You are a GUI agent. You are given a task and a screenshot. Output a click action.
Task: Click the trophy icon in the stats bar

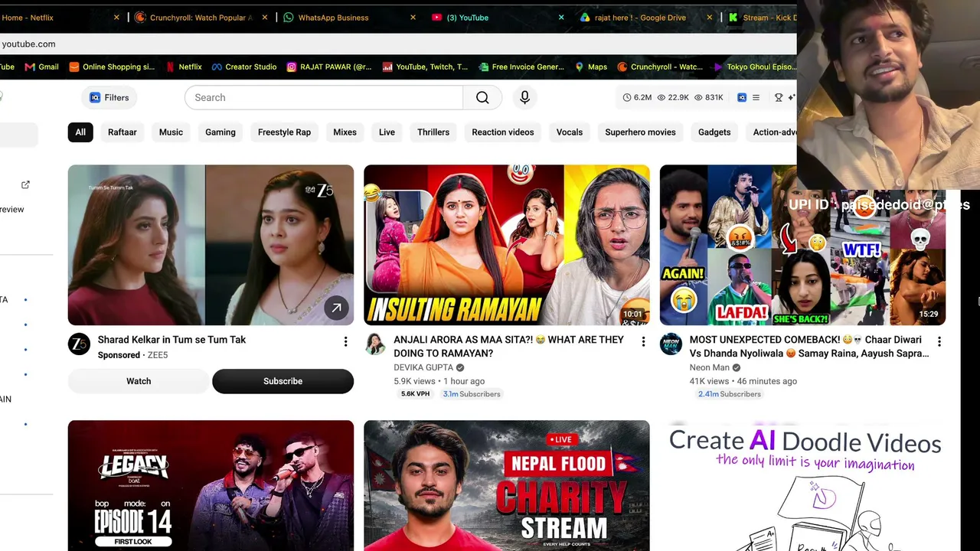tap(779, 97)
